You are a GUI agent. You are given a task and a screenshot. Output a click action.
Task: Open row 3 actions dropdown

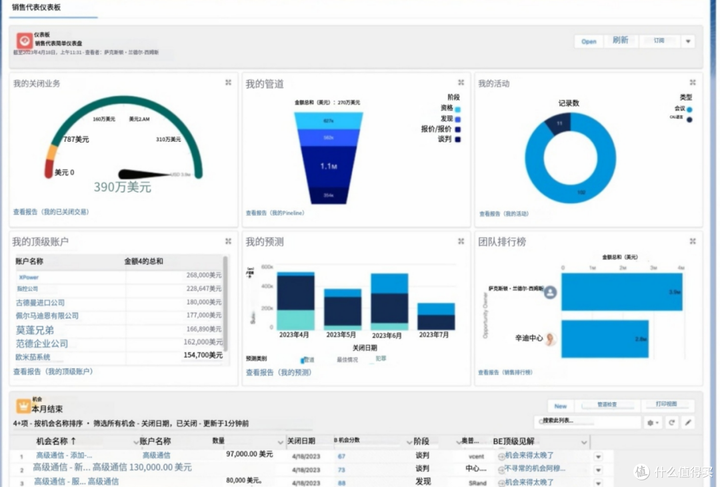click(598, 483)
